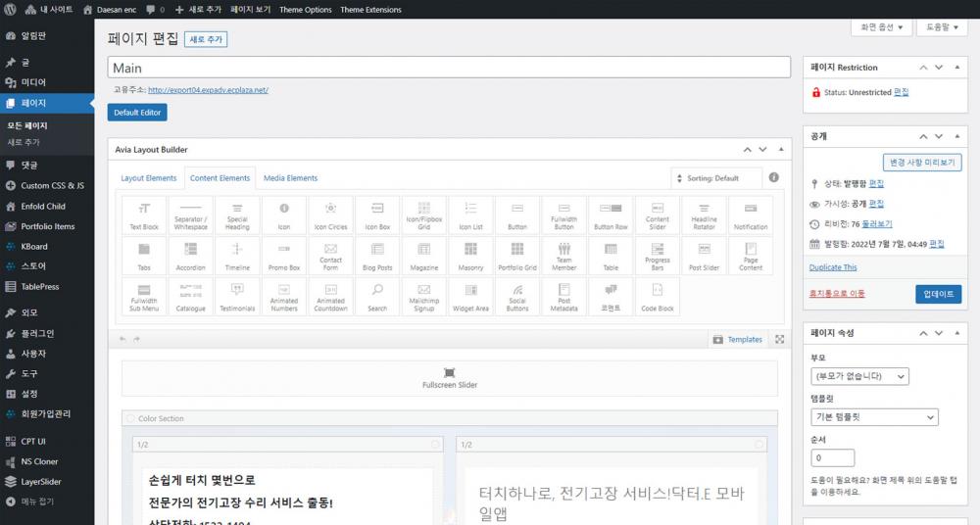
Task: Add a Button Row element
Action: click(611, 215)
